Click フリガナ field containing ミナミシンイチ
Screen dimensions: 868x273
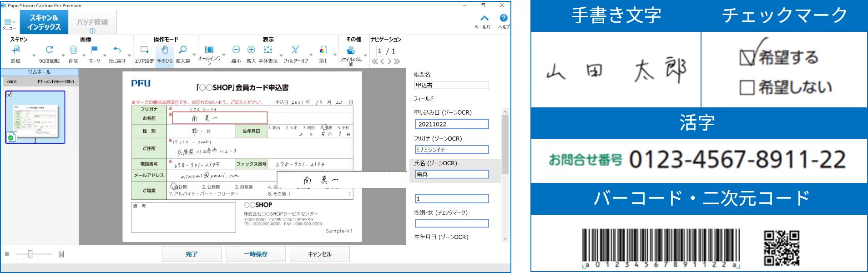pyautogui.click(x=452, y=150)
